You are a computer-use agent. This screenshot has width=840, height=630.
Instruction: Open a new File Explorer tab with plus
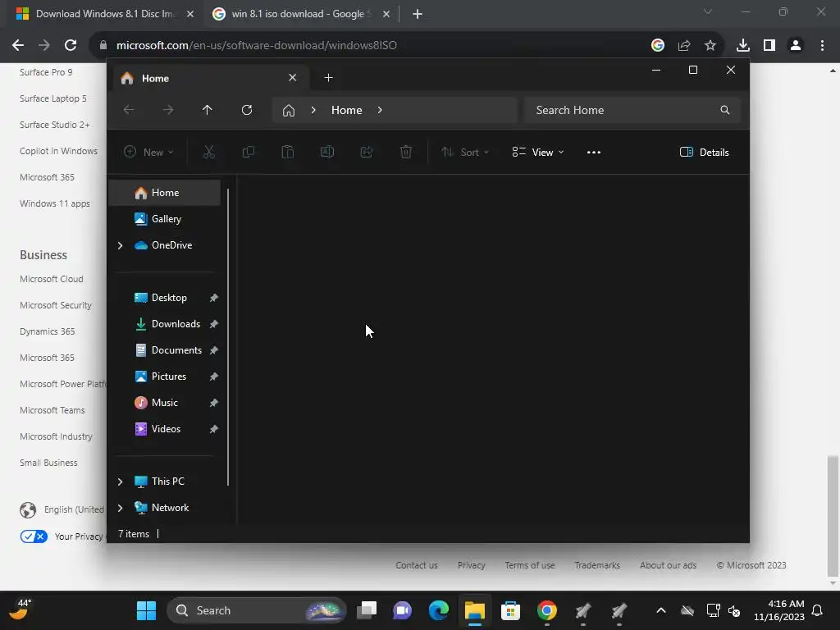tap(328, 78)
